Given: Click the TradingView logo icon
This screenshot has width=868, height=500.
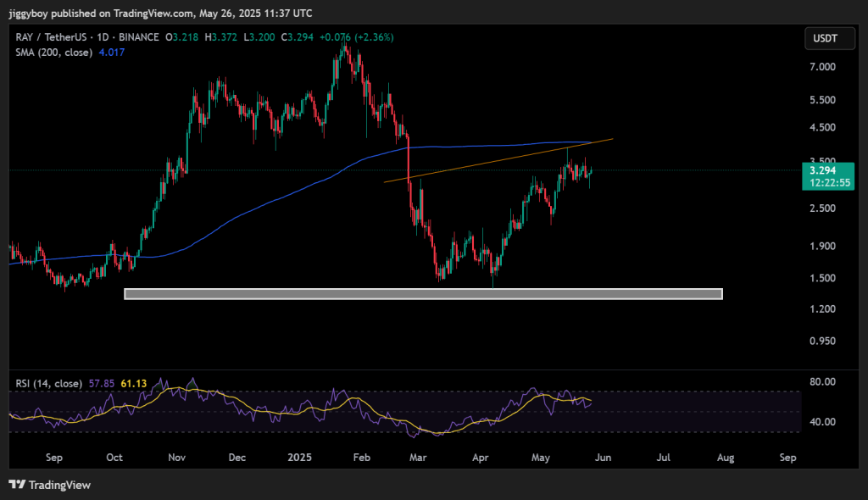Looking at the screenshot, I should pos(17,485).
